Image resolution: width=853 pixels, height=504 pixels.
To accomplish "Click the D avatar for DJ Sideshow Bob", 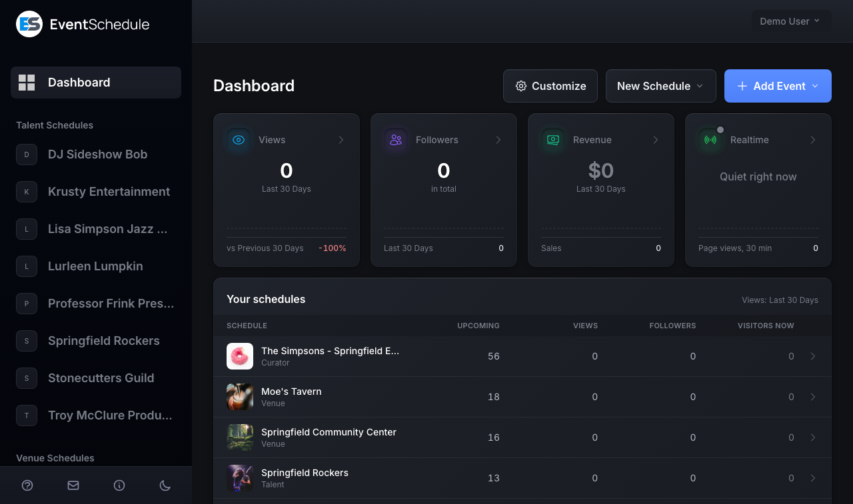I will [27, 154].
